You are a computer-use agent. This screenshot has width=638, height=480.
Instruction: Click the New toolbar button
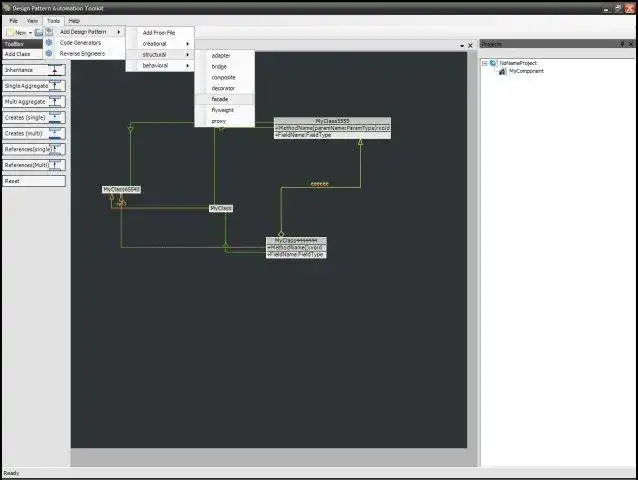[17, 33]
